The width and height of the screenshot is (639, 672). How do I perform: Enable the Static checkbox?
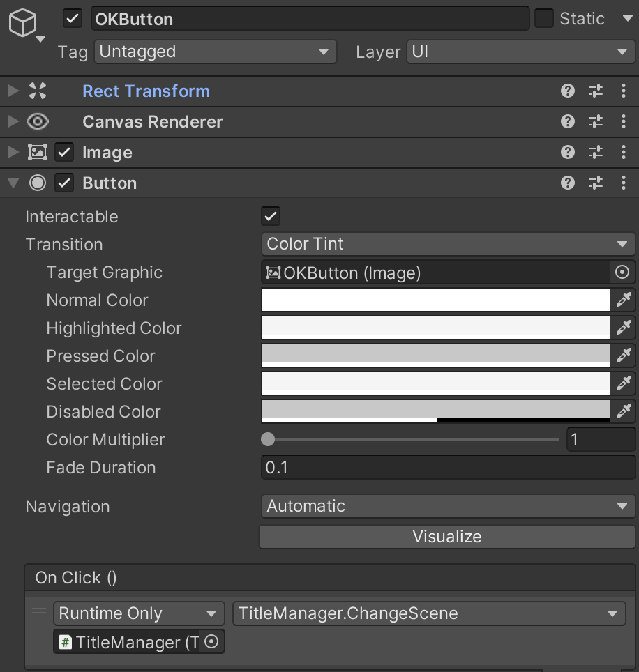click(544, 19)
